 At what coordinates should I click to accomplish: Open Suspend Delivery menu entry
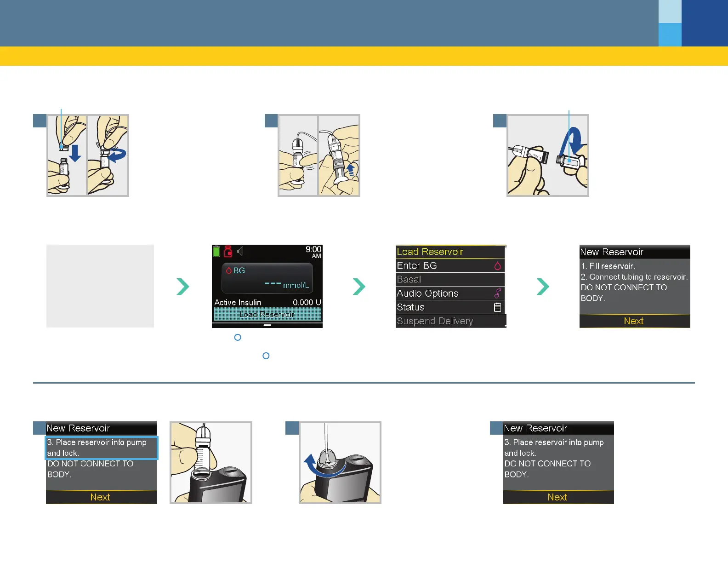click(x=449, y=321)
